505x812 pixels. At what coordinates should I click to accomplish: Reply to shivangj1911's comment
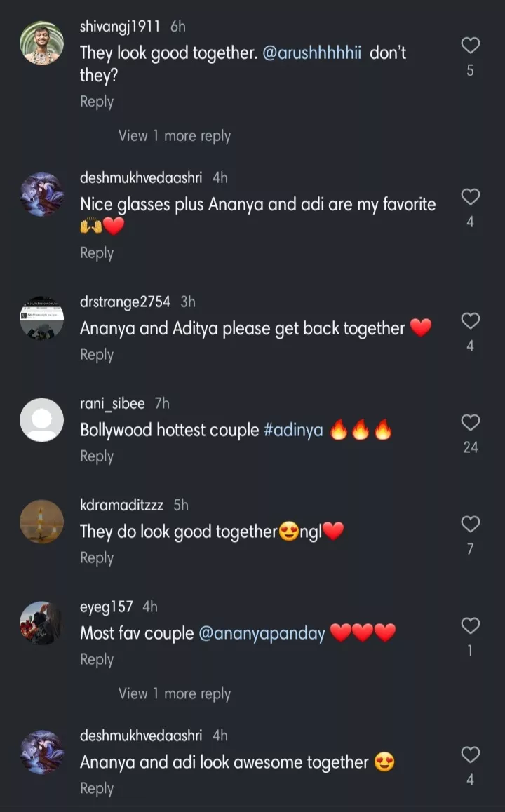tap(97, 102)
